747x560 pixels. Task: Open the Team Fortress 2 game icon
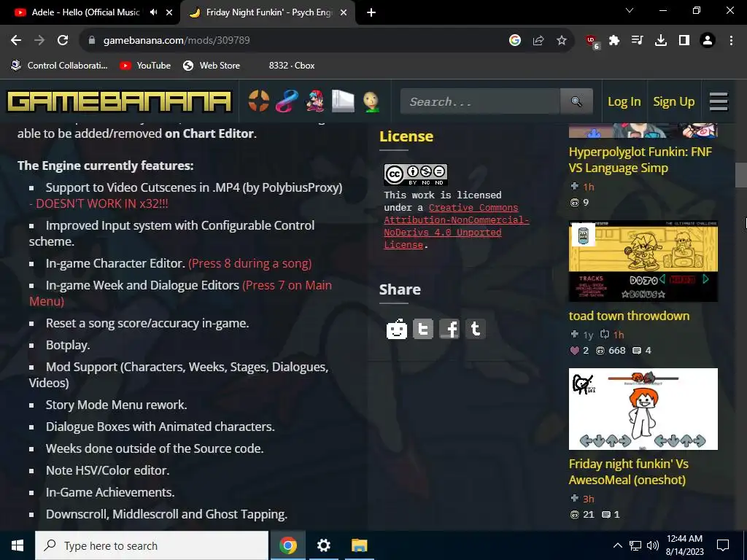[259, 101]
